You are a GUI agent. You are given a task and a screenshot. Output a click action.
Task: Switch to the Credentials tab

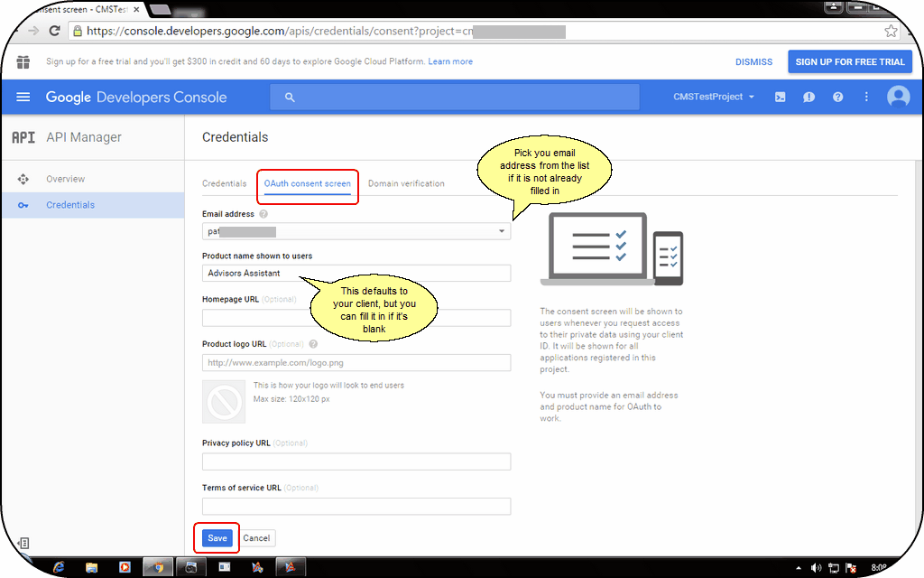point(224,182)
